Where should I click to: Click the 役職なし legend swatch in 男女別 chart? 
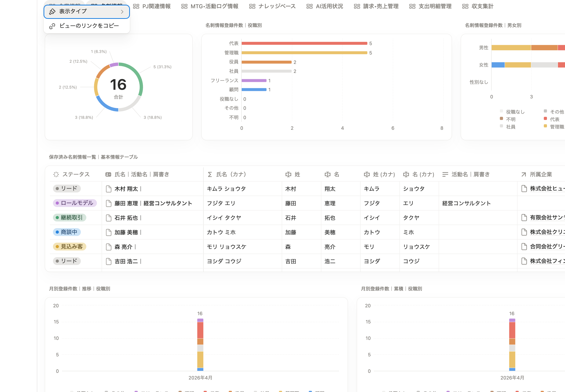[x=501, y=111]
